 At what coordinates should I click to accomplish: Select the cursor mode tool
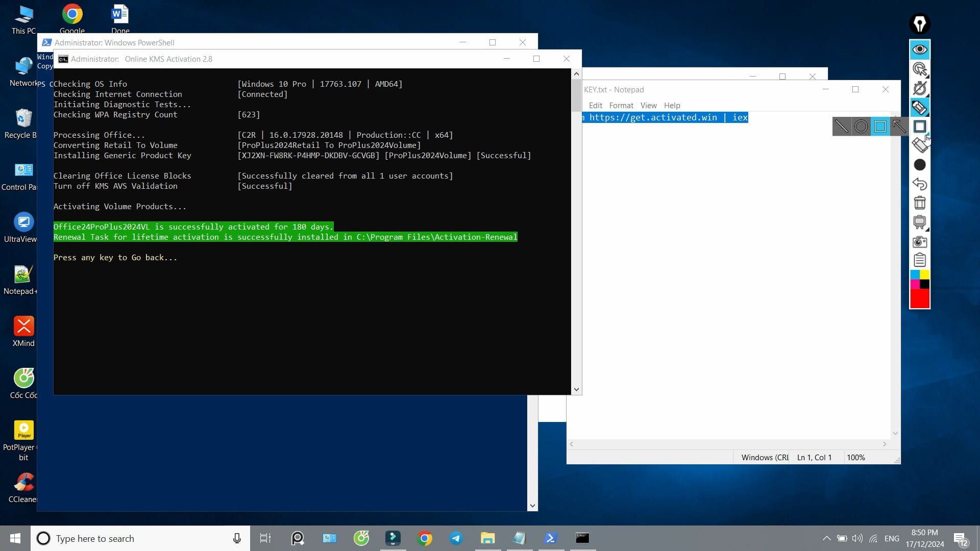pyautogui.click(x=920, y=69)
